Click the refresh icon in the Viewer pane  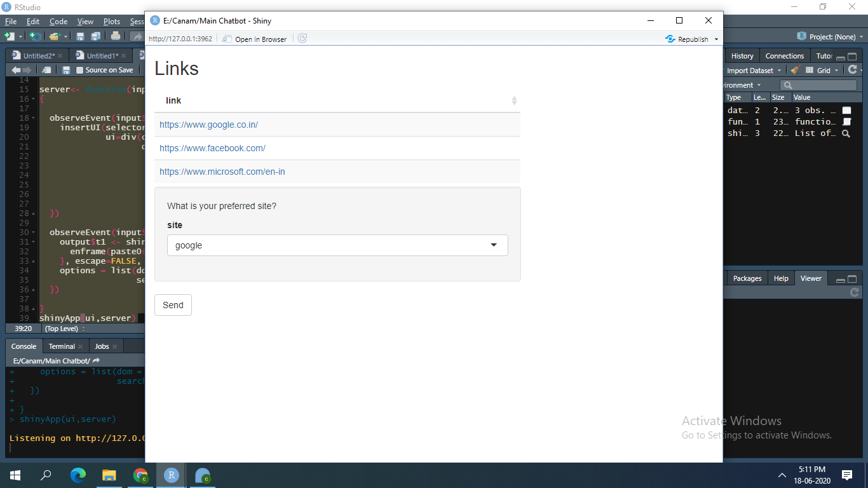(x=855, y=292)
